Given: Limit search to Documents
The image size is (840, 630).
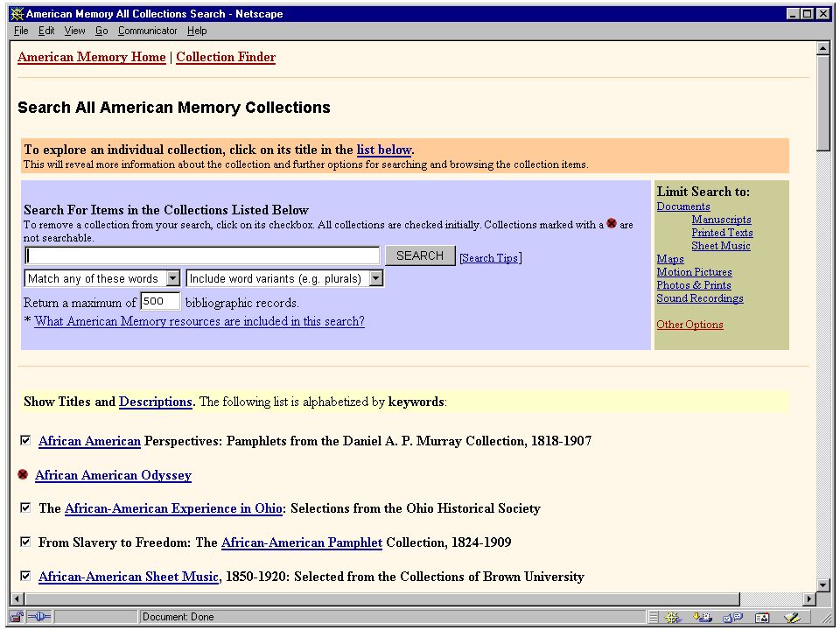Looking at the screenshot, I should [683, 206].
